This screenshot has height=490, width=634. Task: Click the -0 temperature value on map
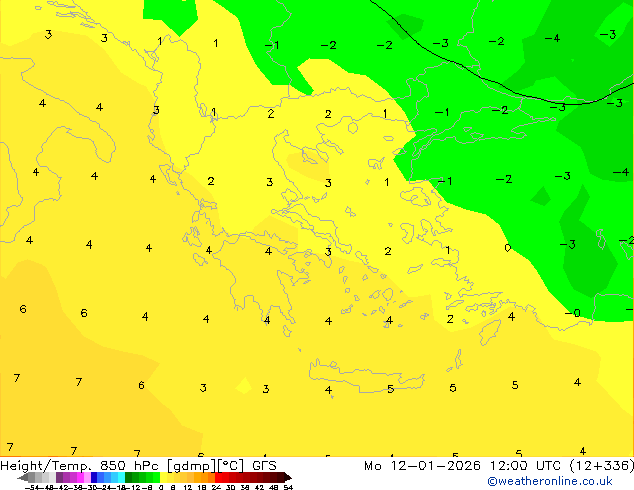click(x=573, y=313)
